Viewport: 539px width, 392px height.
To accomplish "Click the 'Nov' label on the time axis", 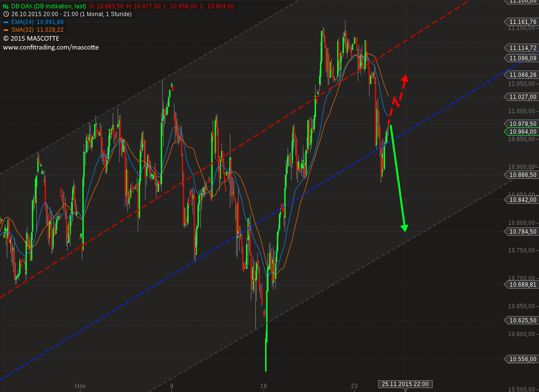I will point(80,386).
